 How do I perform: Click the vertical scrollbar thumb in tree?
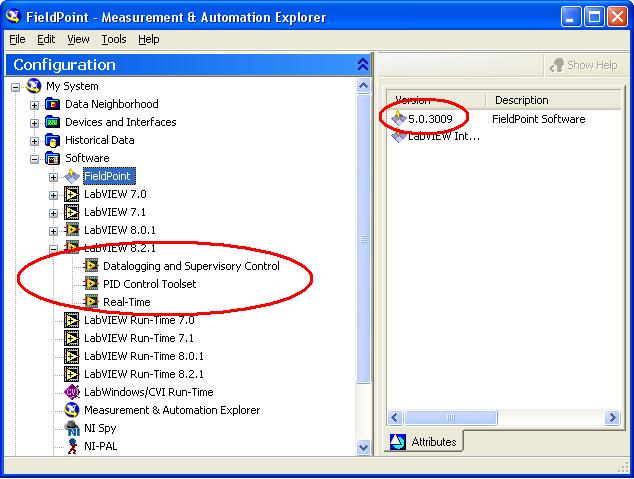click(363, 238)
